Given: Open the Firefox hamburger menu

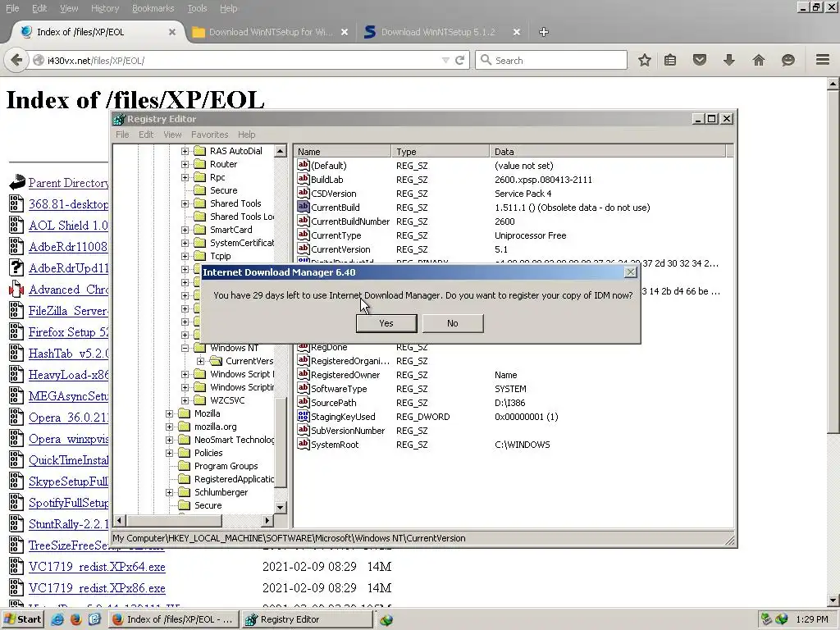Looking at the screenshot, I should click(x=823, y=59).
